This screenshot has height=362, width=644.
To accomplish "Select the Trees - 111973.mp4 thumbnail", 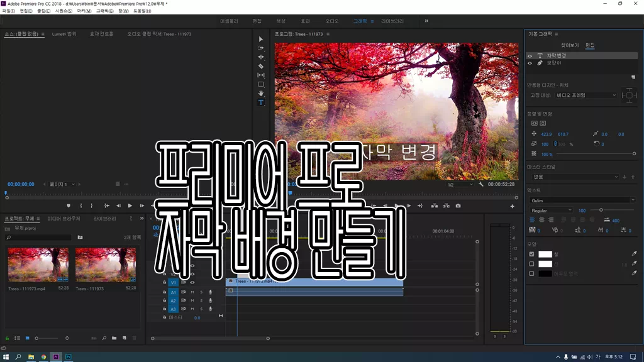I will tap(38, 265).
